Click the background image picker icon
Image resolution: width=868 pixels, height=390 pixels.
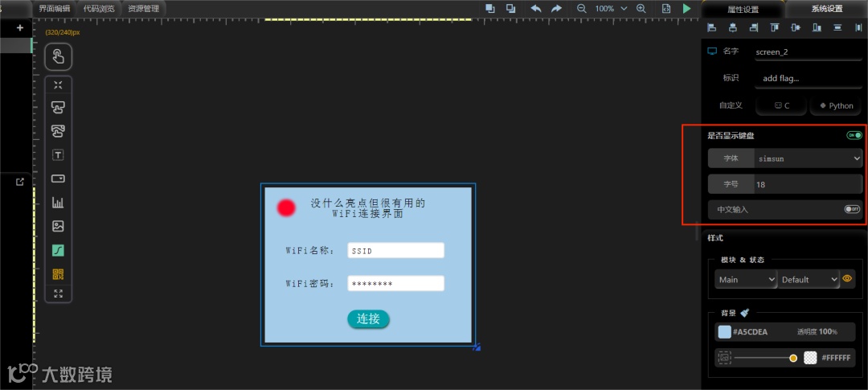pyautogui.click(x=725, y=358)
